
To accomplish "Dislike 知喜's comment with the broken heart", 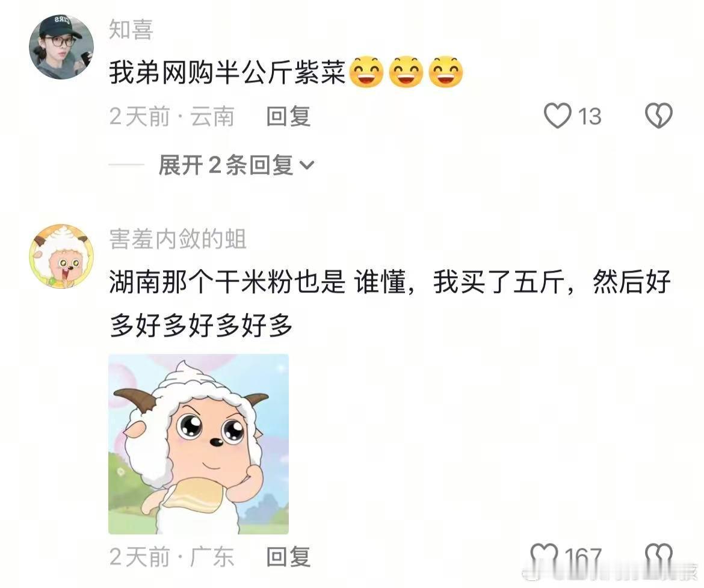I will pos(659,116).
